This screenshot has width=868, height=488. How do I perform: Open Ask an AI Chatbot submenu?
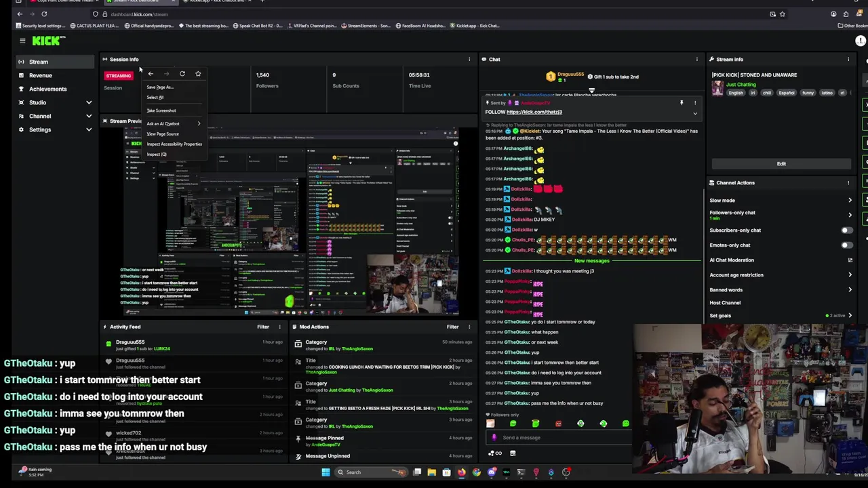click(x=174, y=123)
